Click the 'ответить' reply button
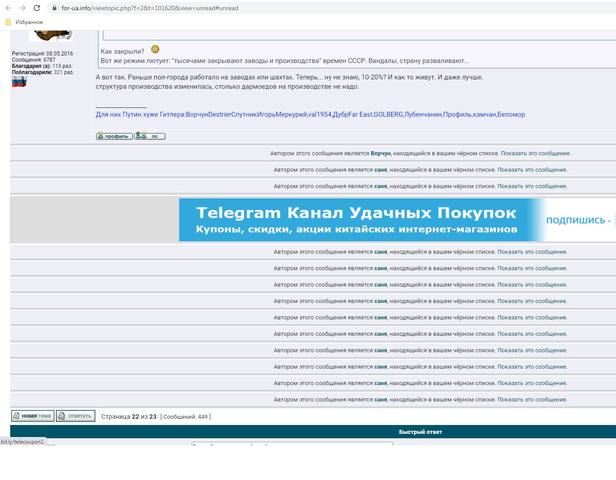Screen dimensions: 616x480 (75, 416)
